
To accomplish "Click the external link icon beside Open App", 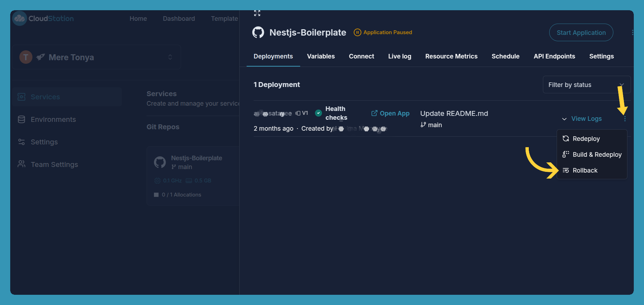I will [374, 113].
